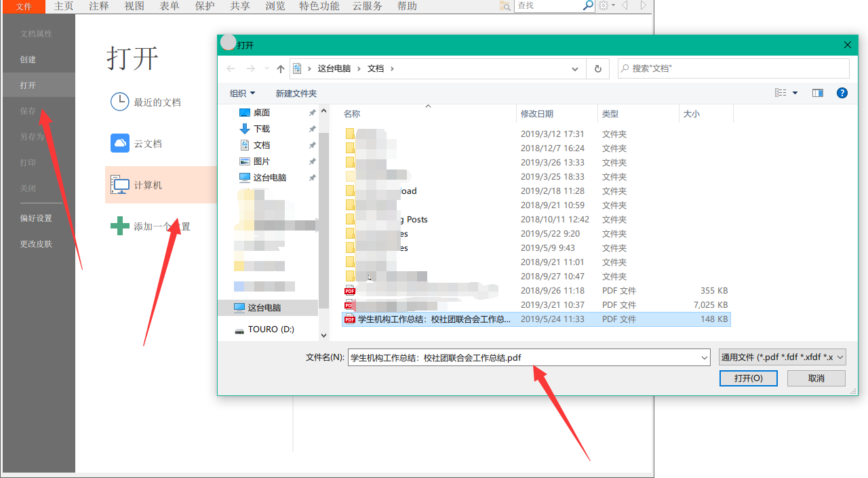Expand the 组织 dropdown menu
Image resolution: width=868 pixels, height=478 pixels.
241,93
